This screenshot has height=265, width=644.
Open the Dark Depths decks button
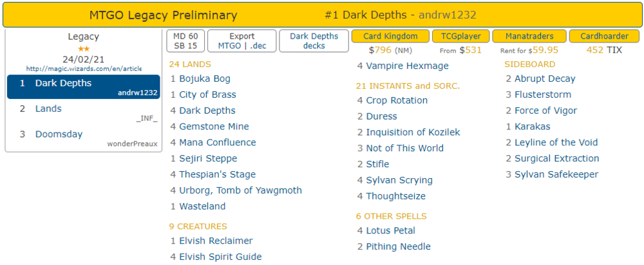pos(314,41)
